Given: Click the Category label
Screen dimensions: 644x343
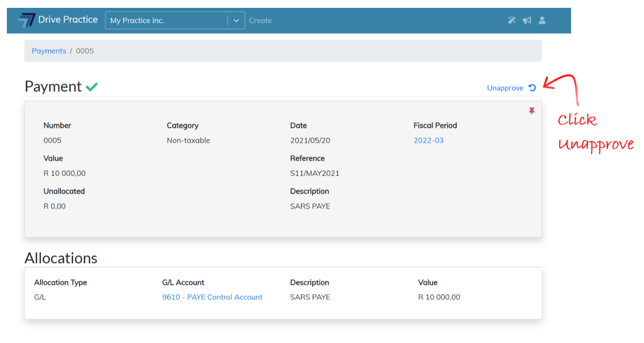Looking at the screenshot, I should coord(183,125).
